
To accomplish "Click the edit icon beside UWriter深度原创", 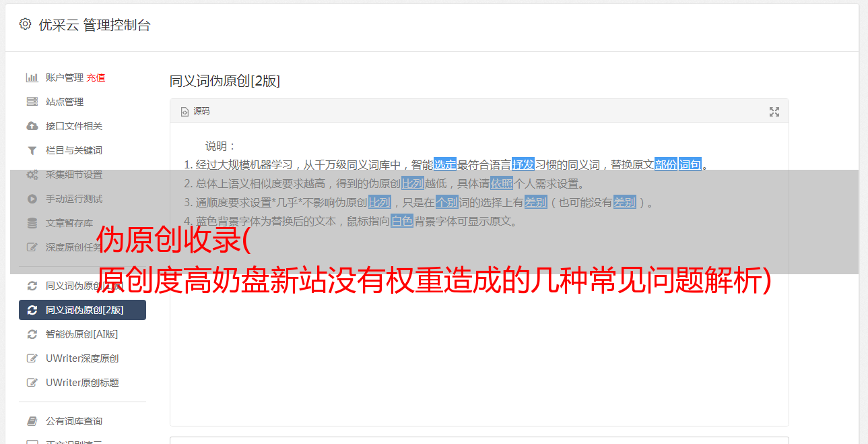I will pyautogui.click(x=32, y=358).
